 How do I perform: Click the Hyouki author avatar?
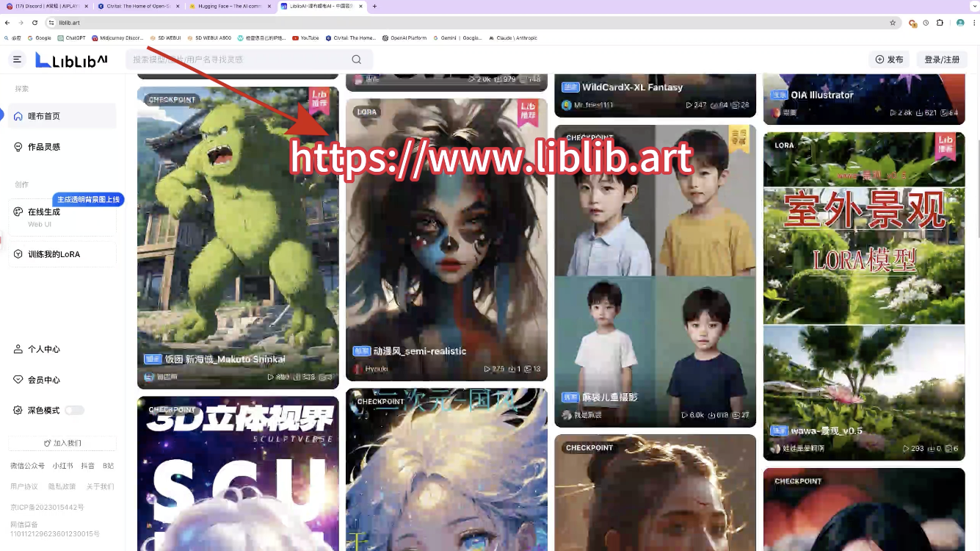pos(358,369)
